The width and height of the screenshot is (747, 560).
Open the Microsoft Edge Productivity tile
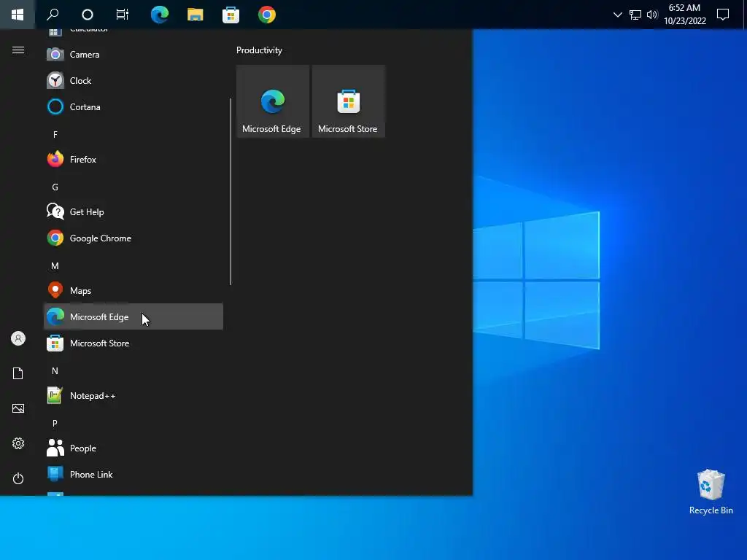click(x=273, y=101)
